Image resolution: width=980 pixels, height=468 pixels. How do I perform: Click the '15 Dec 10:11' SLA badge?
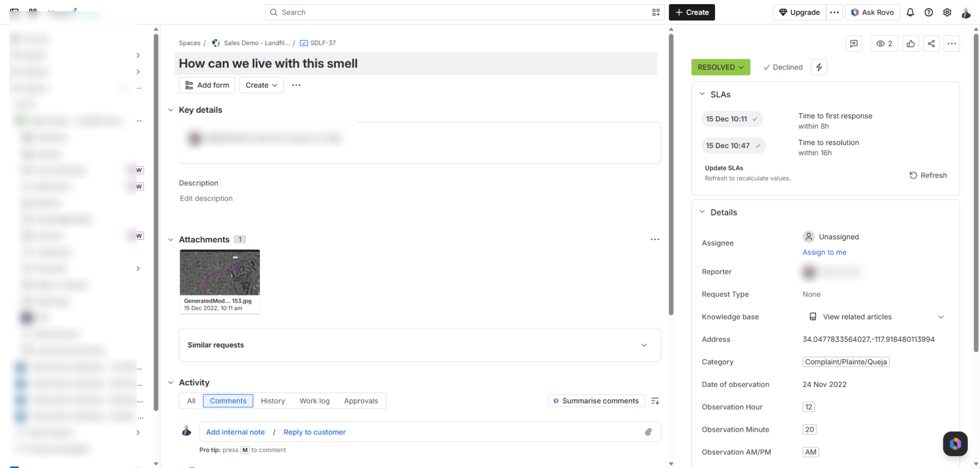tap(732, 119)
